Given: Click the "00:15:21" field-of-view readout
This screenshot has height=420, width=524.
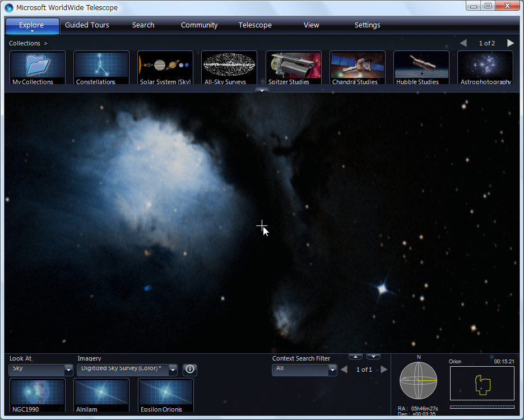Looking at the screenshot, I should (x=504, y=362).
